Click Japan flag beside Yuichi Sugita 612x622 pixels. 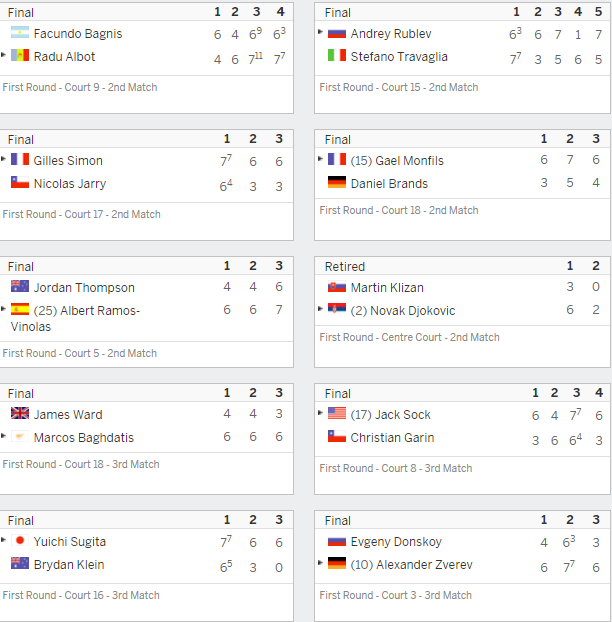point(20,540)
